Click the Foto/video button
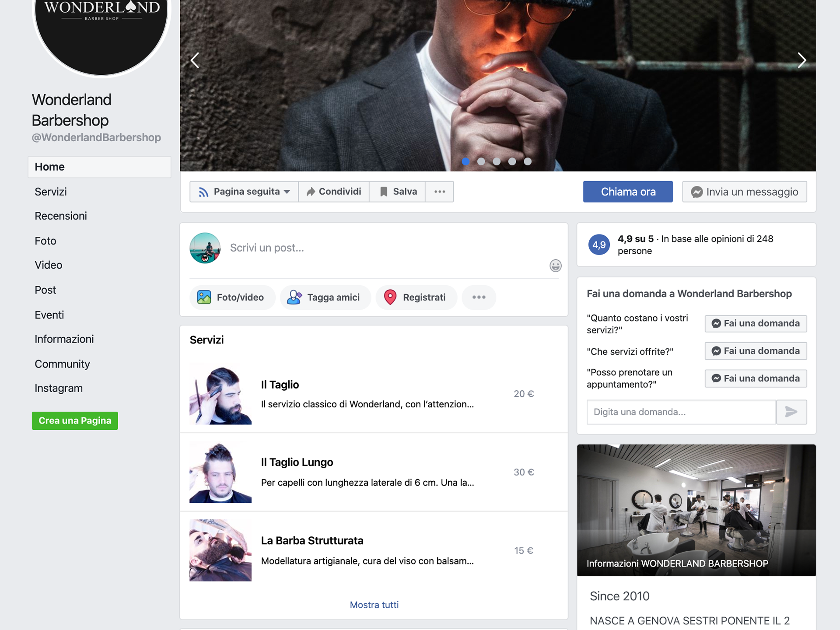The image size is (840, 630). click(x=232, y=297)
